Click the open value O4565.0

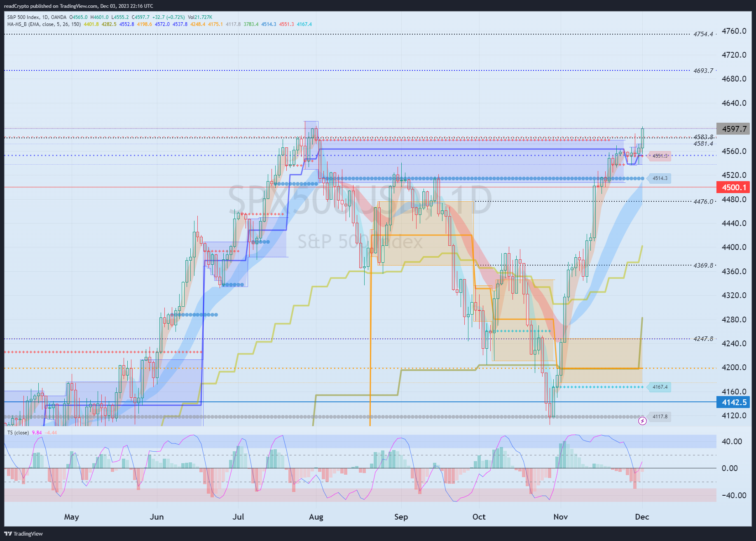[78, 17]
